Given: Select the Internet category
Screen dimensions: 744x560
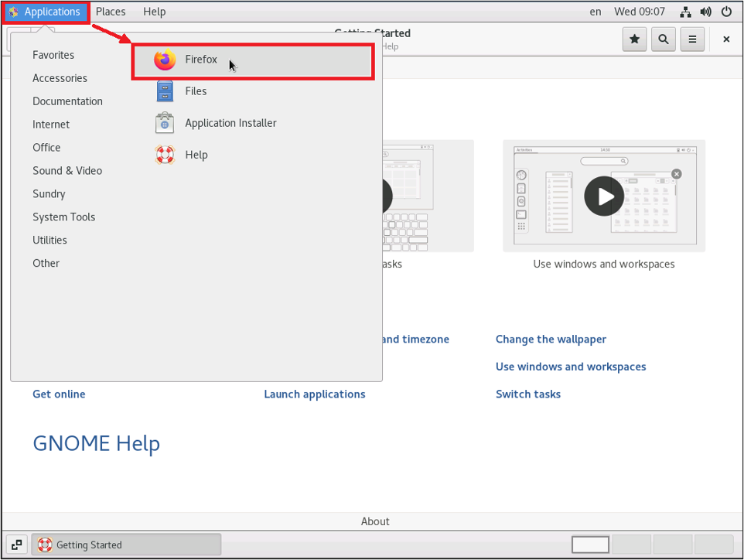Looking at the screenshot, I should point(51,125).
